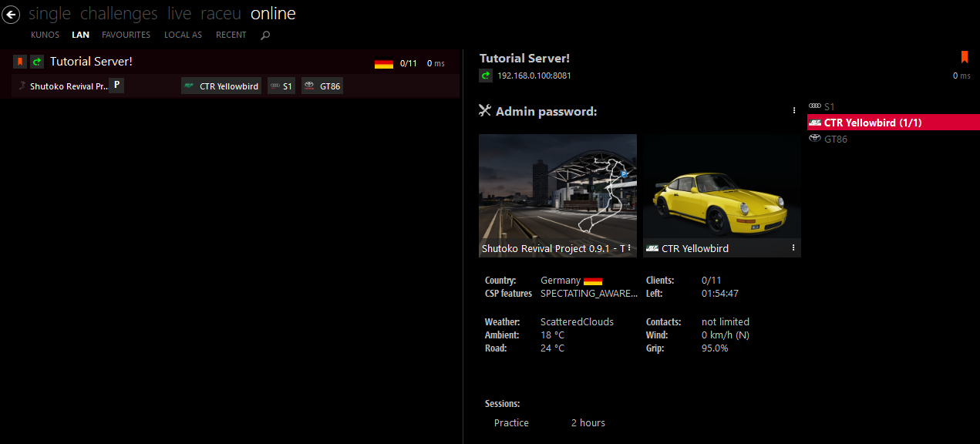Select the S1 chip in the server row
Viewport: 980px width, 444px height.
pos(281,86)
